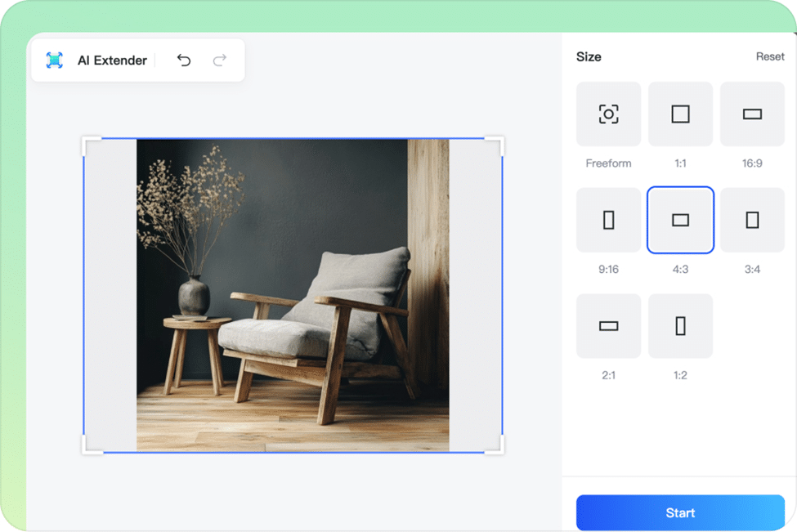Click the redo arrow icon
The image size is (797, 532).
(219, 60)
